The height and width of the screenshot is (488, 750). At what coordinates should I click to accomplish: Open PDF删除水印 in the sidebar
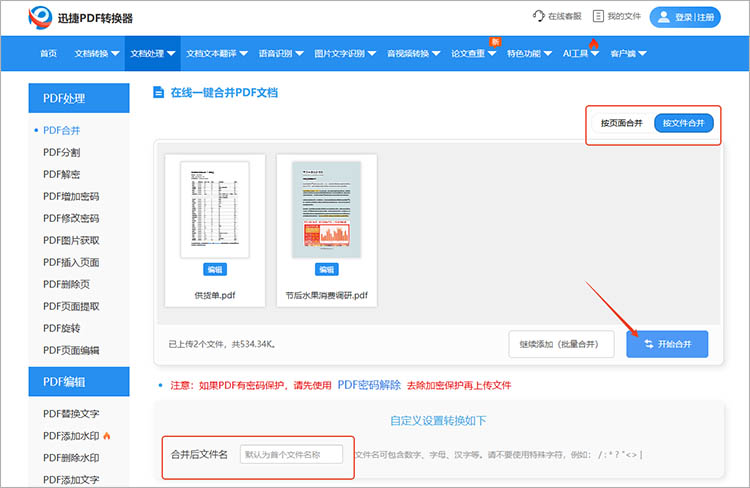coord(71,457)
